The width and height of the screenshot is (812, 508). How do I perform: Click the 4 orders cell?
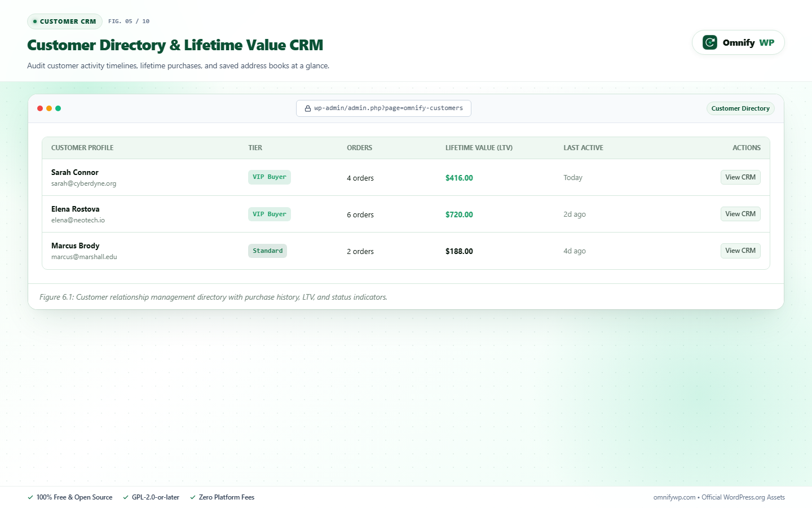tap(360, 178)
